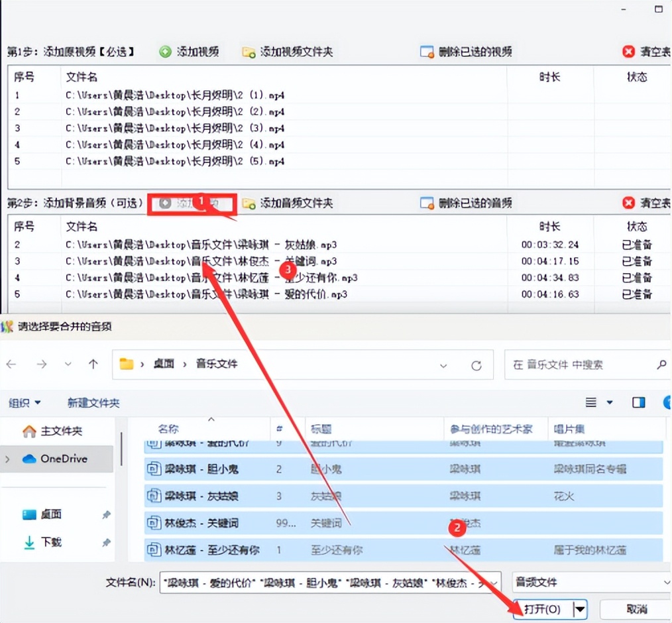Click 状态 header in video list
Screen dimensions: 672x623
(x=637, y=77)
